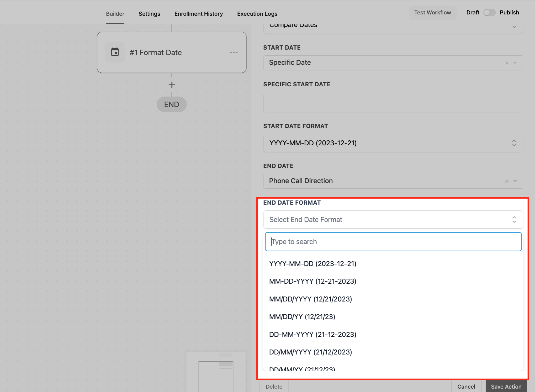Open the Enrollment History tab
This screenshot has height=392, width=535.
pos(198,14)
